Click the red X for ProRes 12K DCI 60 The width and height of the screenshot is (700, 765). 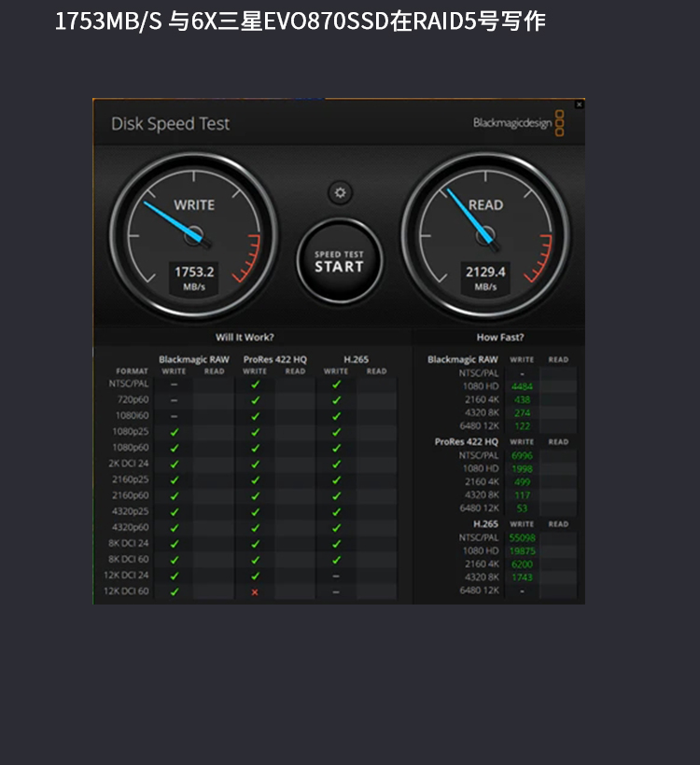pos(254,592)
